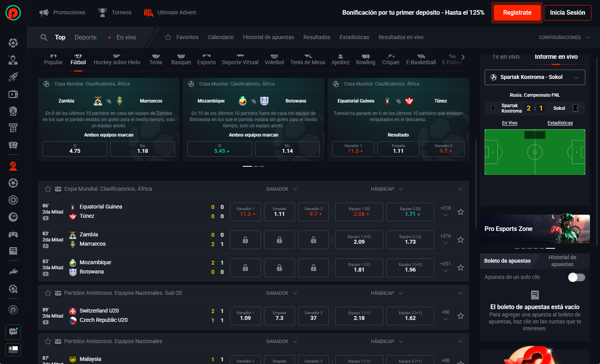
Task: Open HÁNDICAP dropdown in Sub-20 section
Action: click(387, 293)
